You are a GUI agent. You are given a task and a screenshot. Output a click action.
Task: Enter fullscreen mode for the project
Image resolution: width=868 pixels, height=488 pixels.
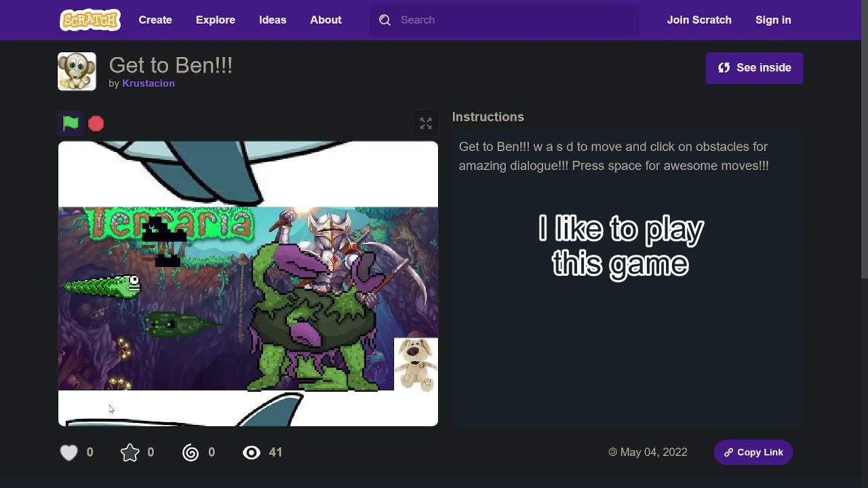(426, 123)
